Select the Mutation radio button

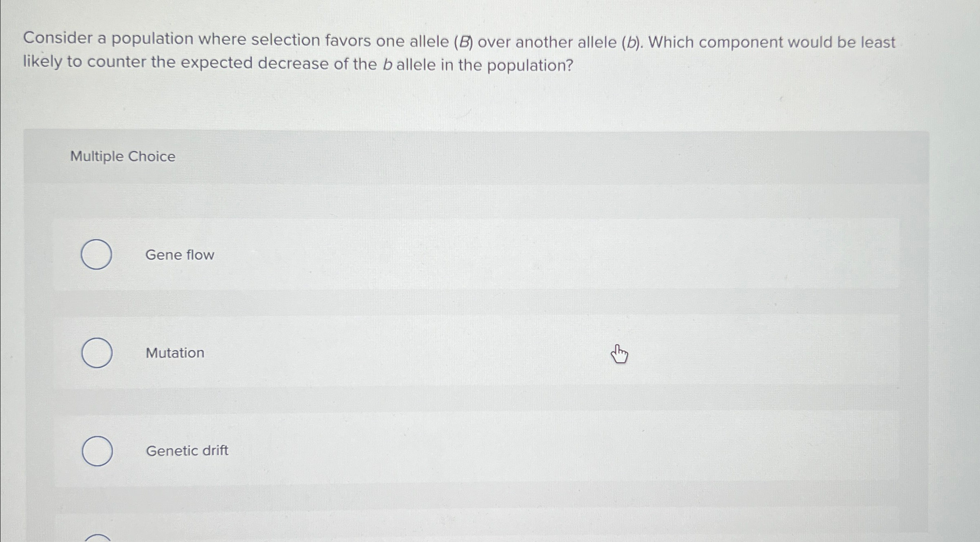pyautogui.click(x=97, y=352)
